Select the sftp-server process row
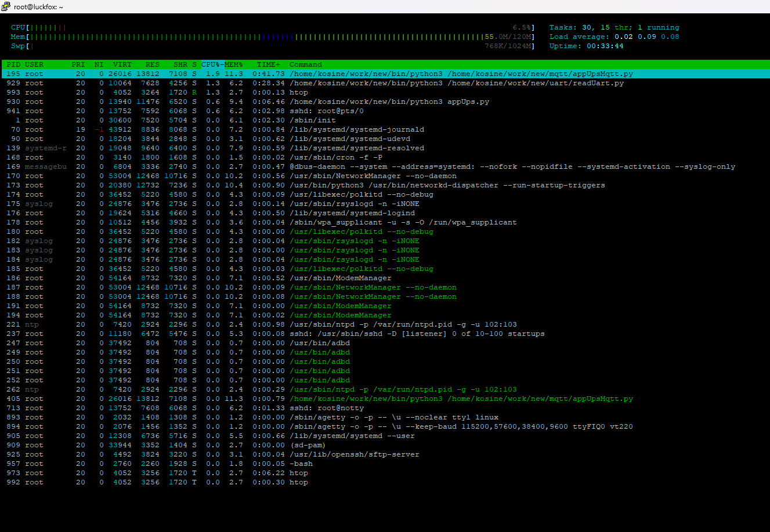Viewport: 770px width, 532px height. point(385,454)
